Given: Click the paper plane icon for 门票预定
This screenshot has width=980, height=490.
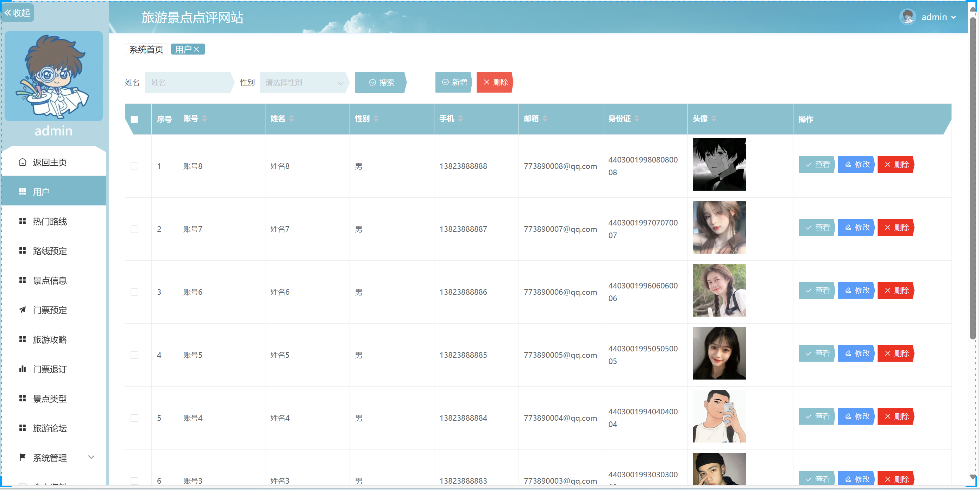Looking at the screenshot, I should click(x=23, y=310).
